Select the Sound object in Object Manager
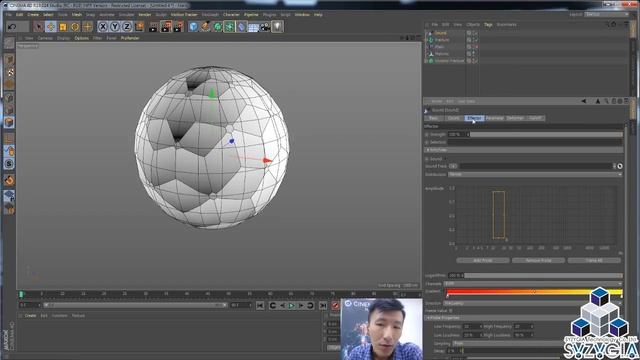This screenshot has height=360, width=640. click(440, 33)
